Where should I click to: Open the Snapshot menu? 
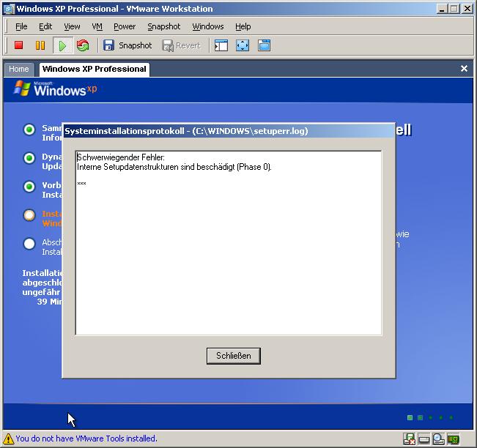tap(163, 27)
